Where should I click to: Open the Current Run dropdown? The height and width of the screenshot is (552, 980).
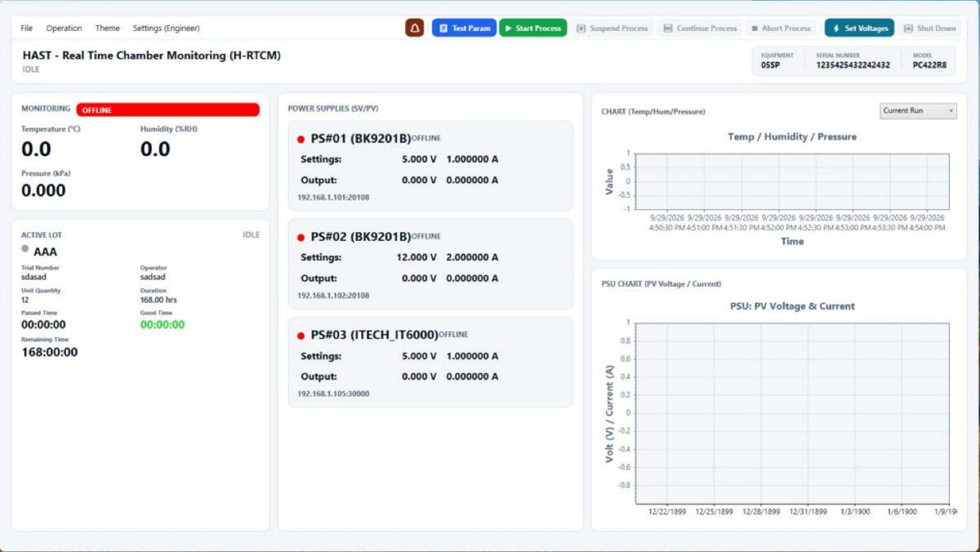point(918,110)
